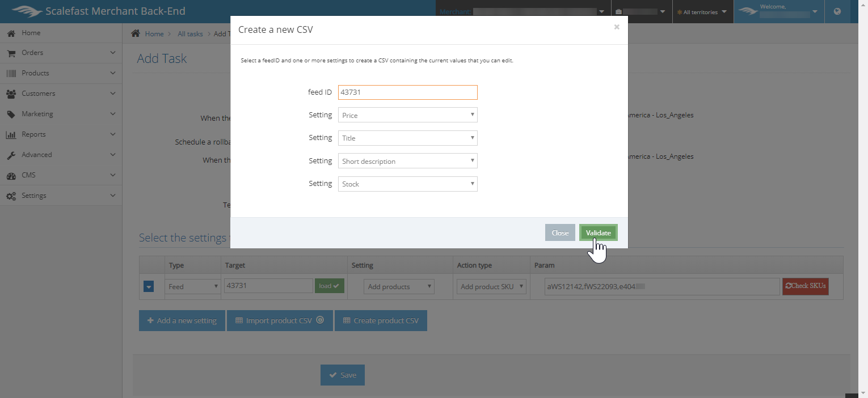Click the Reports bar chart icon
The width and height of the screenshot is (868, 398).
coord(11,135)
